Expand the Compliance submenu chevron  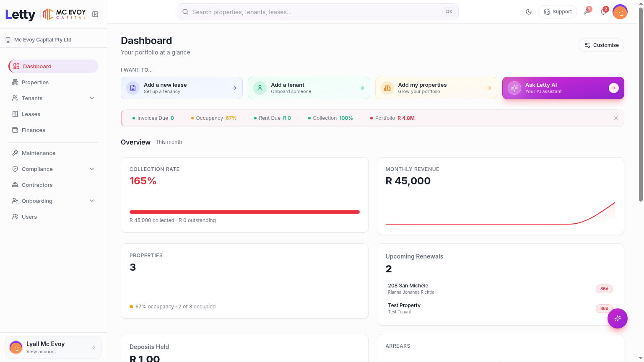pos(92,169)
